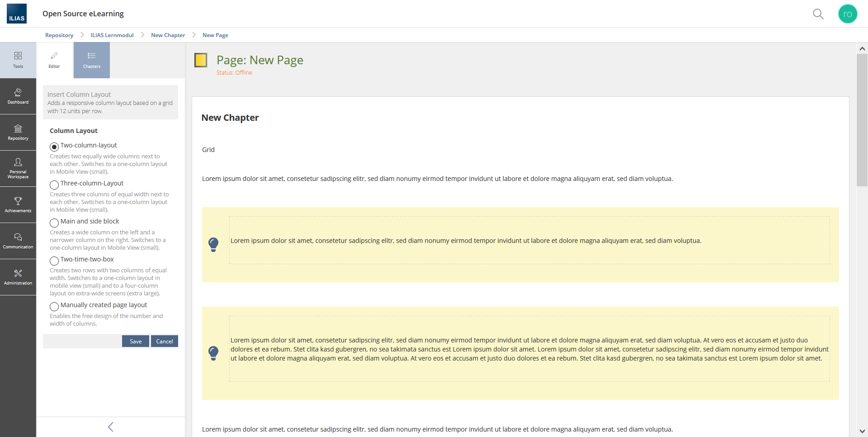Switch to the Editor tab
This screenshot has height=437, width=868.
pos(54,60)
